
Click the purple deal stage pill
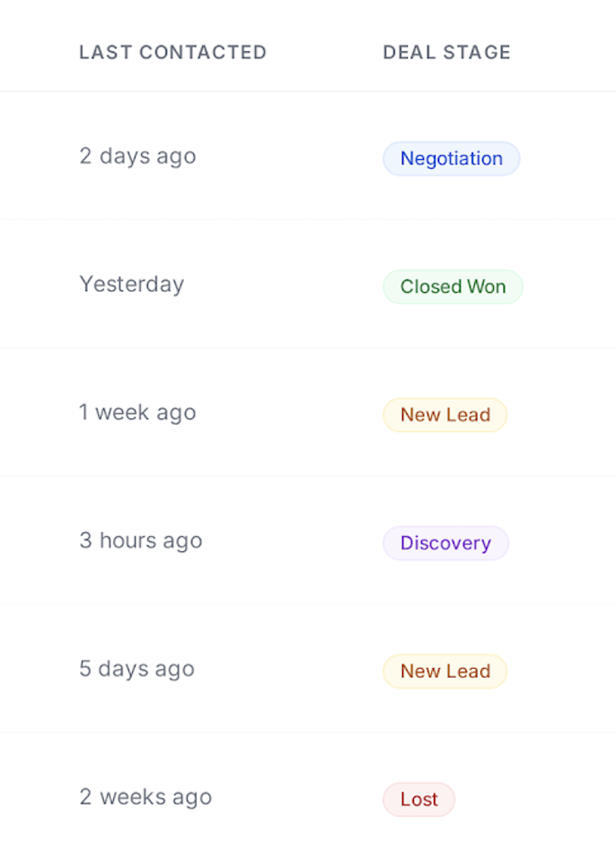(x=445, y=543)
